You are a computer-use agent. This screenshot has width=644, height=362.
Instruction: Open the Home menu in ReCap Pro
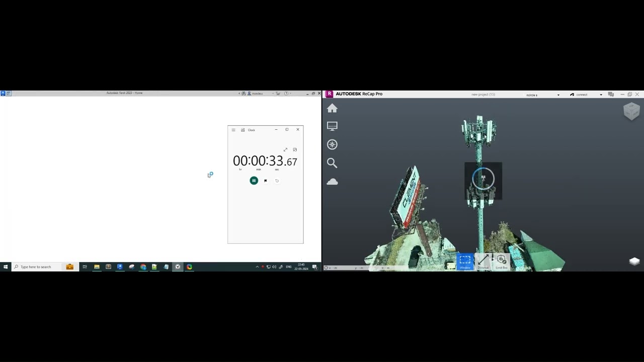(x=332, y=108)
